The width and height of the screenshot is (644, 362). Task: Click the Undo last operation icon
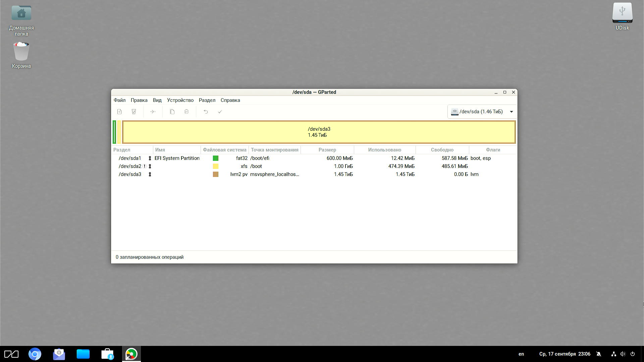tap(206, 112)
